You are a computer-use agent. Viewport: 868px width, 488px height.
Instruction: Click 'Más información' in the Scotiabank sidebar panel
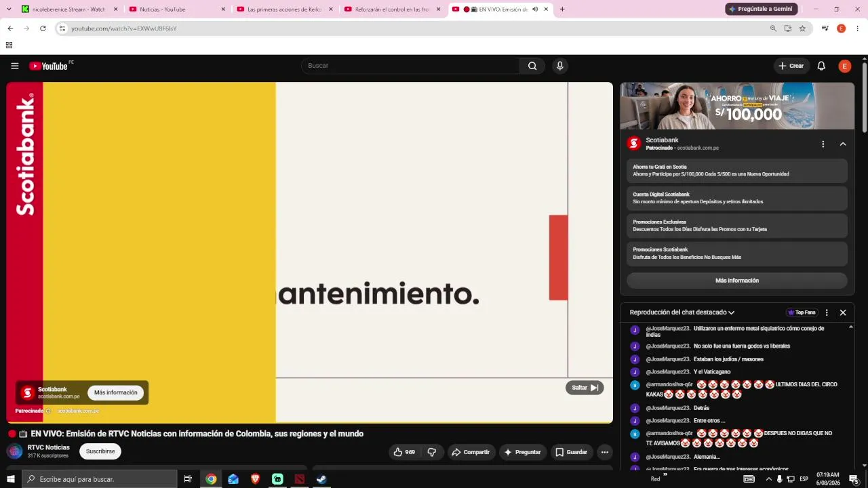click(737, 281)
